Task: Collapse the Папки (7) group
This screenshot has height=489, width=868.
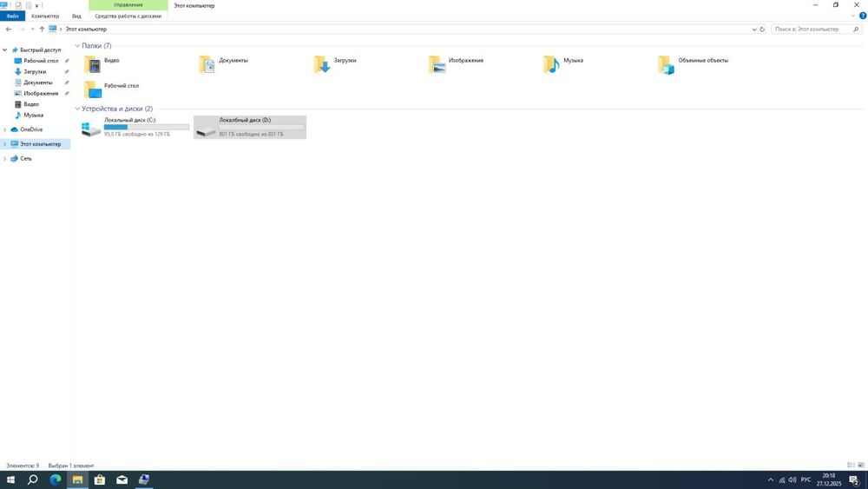Action: click(77, 46)
